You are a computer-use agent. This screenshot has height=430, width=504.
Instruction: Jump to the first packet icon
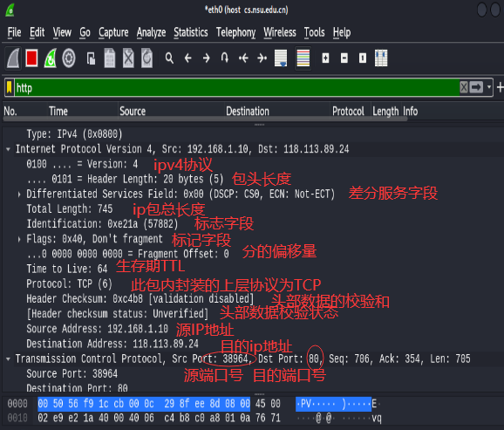coord(243,58)
